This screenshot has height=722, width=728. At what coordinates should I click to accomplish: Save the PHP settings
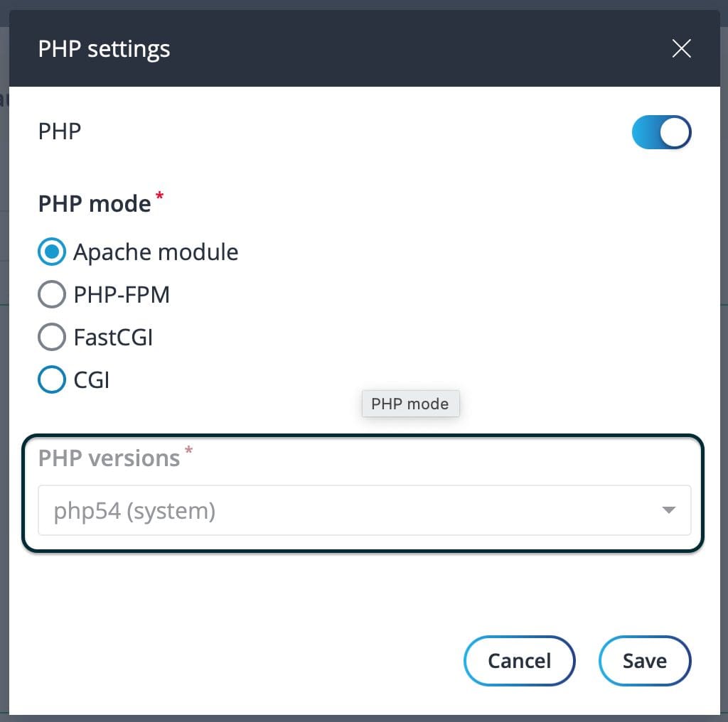pyautogui.click(x=644, y=661)
